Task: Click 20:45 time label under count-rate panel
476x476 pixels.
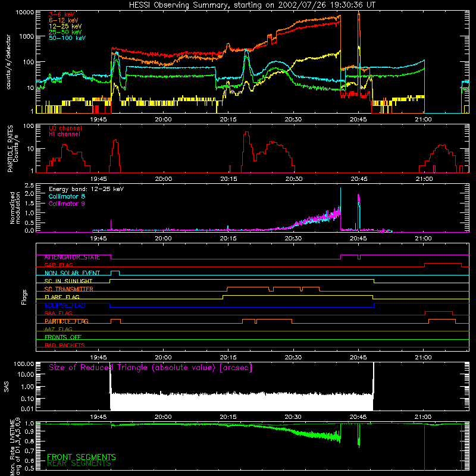Action: 358,120
